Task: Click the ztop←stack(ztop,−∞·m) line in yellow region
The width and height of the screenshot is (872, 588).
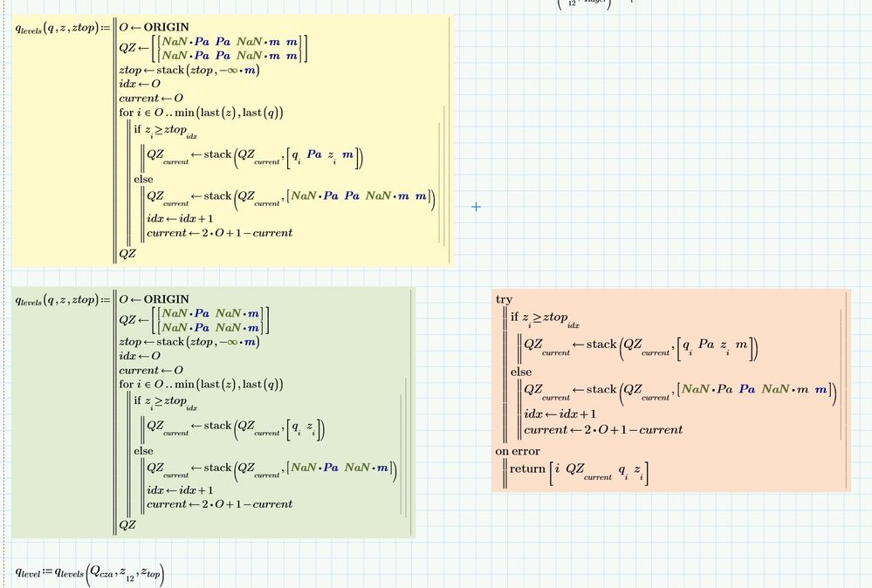Action: pos(189,70)
